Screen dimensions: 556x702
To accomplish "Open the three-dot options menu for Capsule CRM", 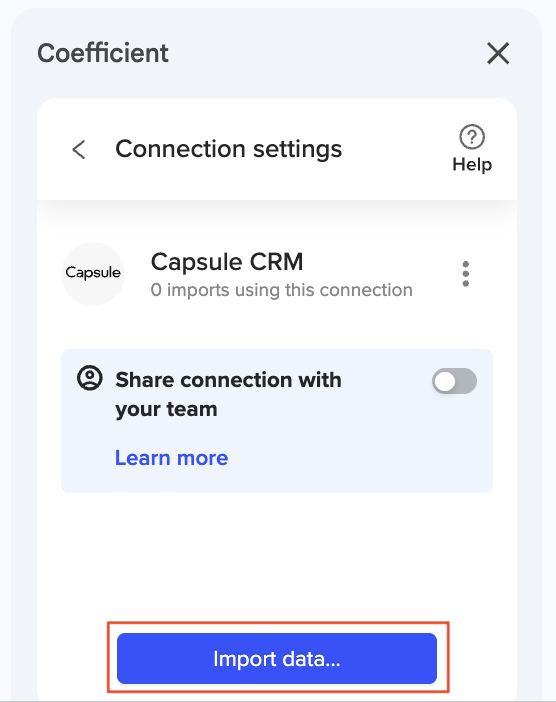I will [x=466, y=274].
